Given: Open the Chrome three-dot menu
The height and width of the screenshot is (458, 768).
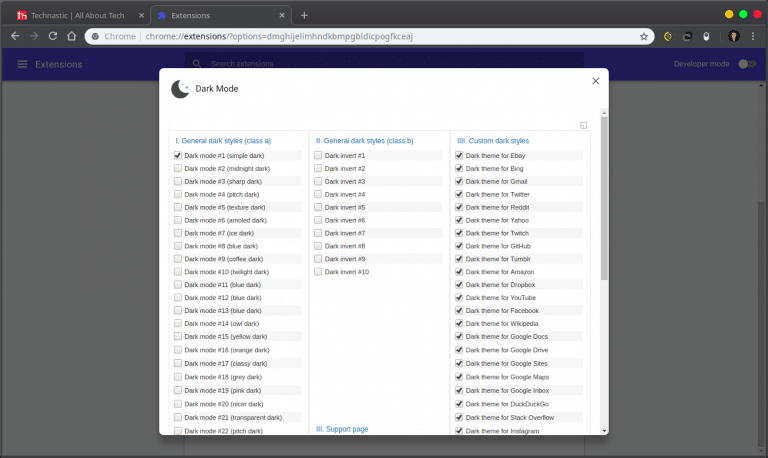Looking at the screenshot, I should point(753,36).
